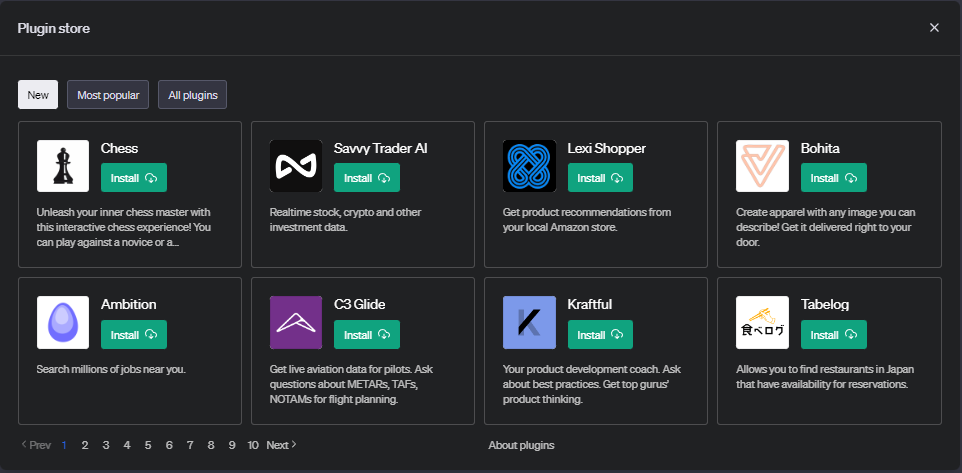Install the Ambition plugin

pyautogui.click(x=134, y=335)
